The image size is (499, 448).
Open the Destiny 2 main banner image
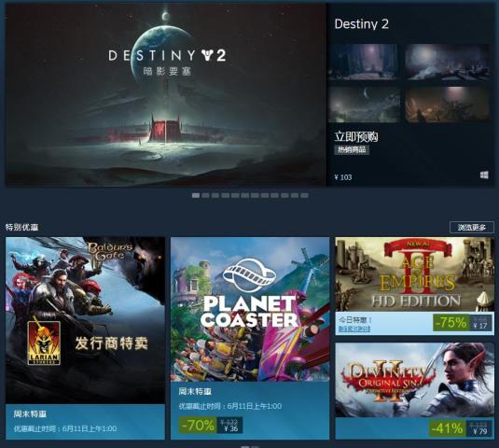point(165,94)
